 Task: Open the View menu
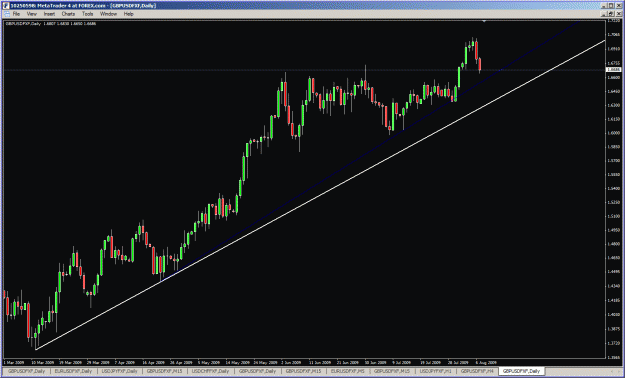31,14
